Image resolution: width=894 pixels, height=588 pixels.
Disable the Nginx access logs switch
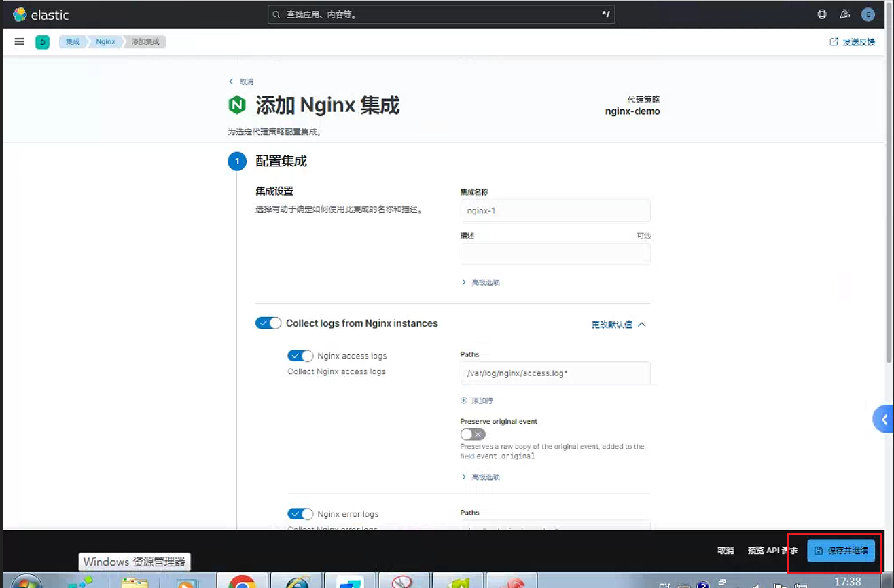coord(300,356)
